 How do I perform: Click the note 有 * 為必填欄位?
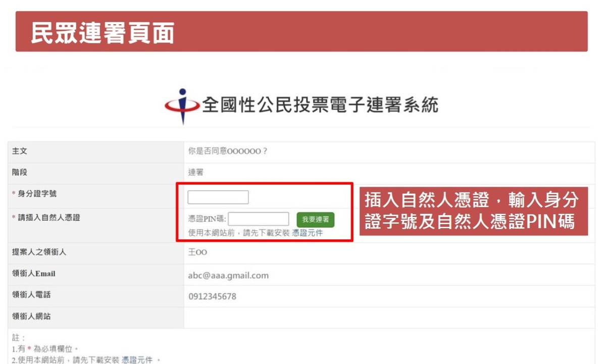point(45,349)
